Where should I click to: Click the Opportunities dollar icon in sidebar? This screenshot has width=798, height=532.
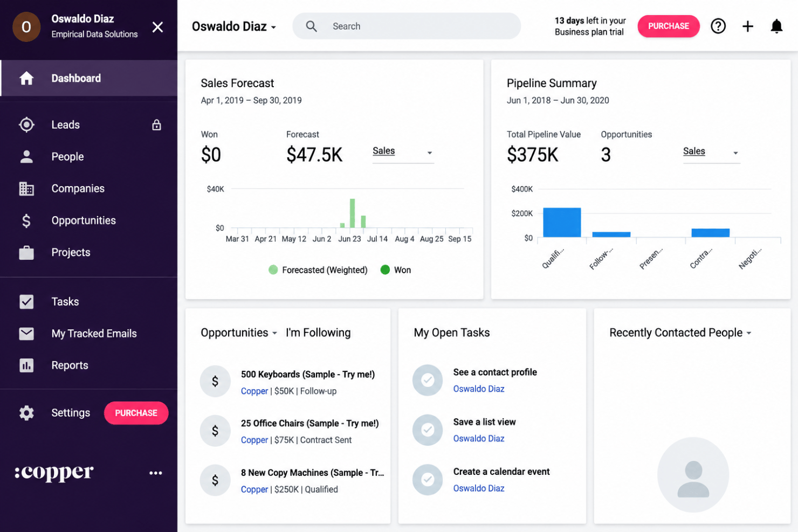point(26,220)
